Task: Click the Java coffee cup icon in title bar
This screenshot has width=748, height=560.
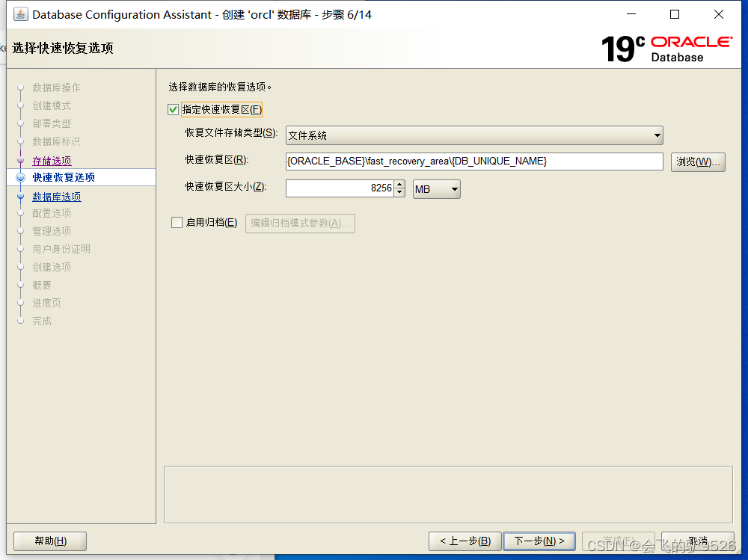Action: 20,13
